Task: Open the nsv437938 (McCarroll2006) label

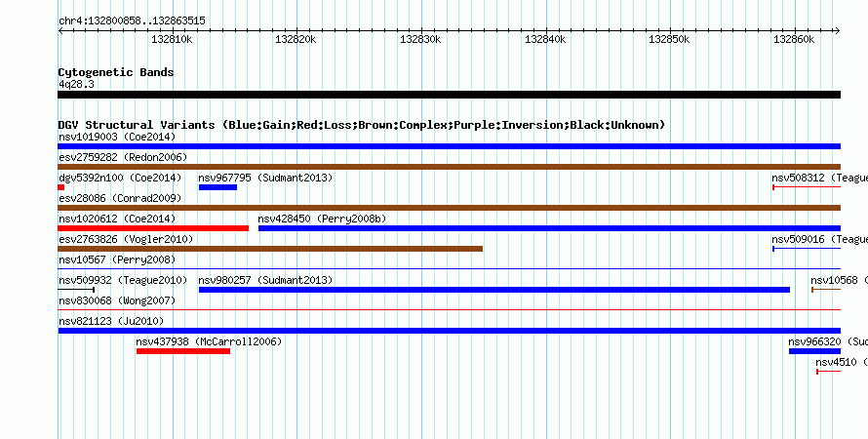Action: pyautogui.click(x=209, y=341)
